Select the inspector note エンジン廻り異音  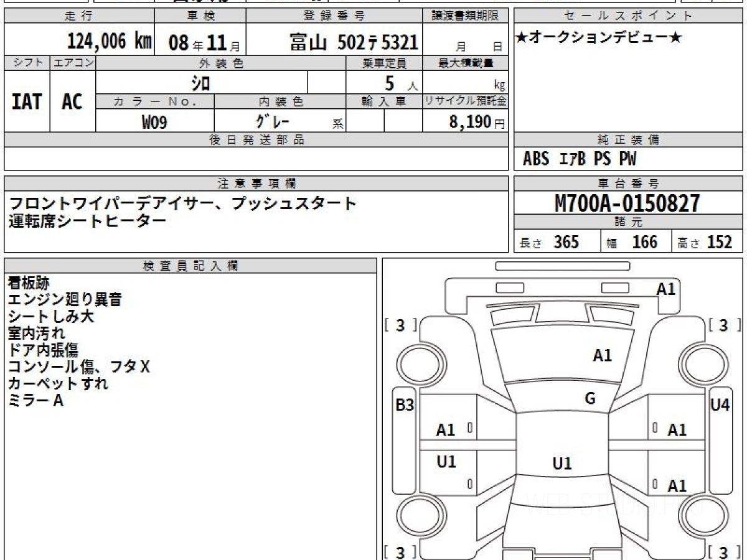[65, 300]
